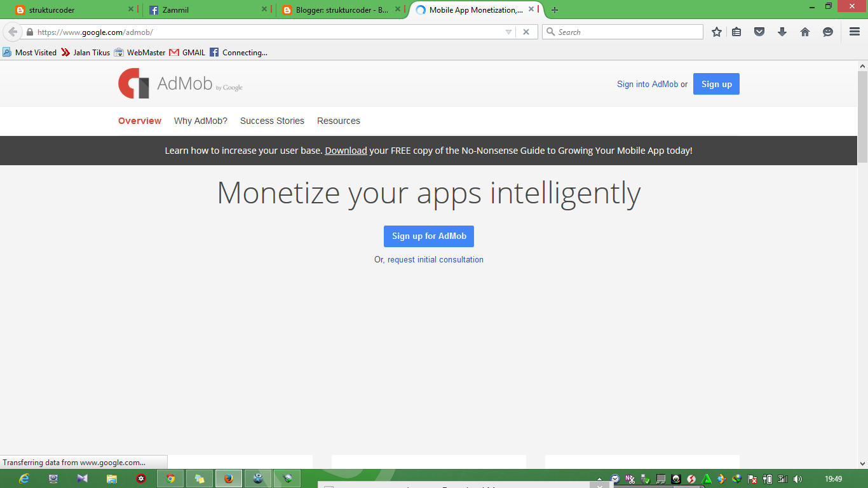Open the search engine selector magnifier
The height and width of the screenshot is (488, 868).
point(550,31)
